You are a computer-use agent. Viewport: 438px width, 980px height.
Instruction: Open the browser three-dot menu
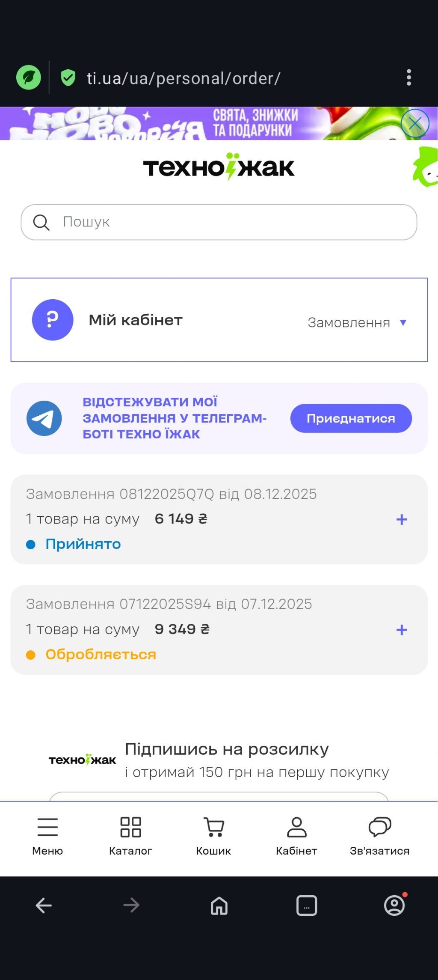click(x=409, y=78)
